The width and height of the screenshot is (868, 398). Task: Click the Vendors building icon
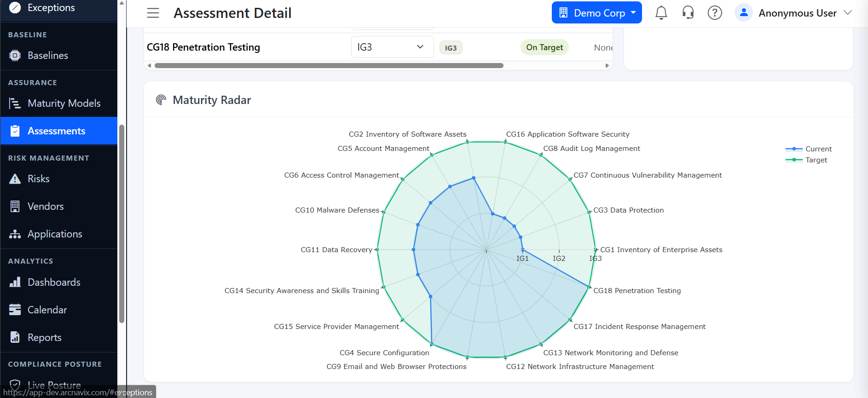[15, 207]
